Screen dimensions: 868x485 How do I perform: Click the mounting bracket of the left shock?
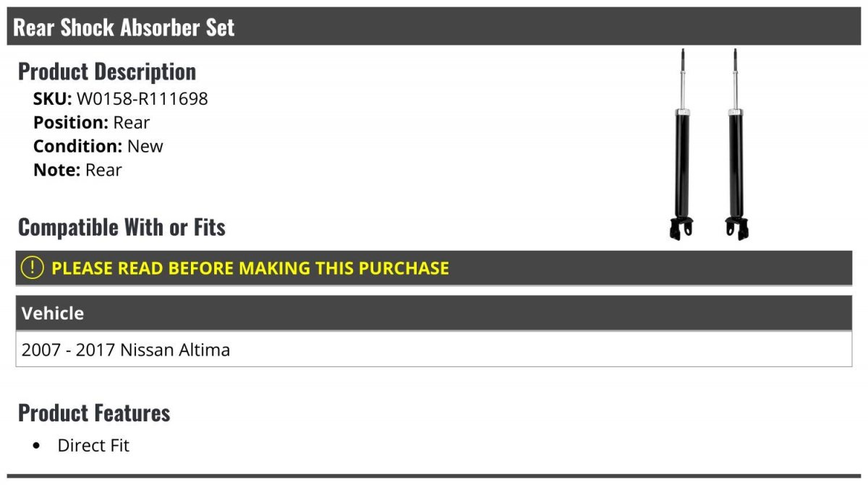pos(681,228)
